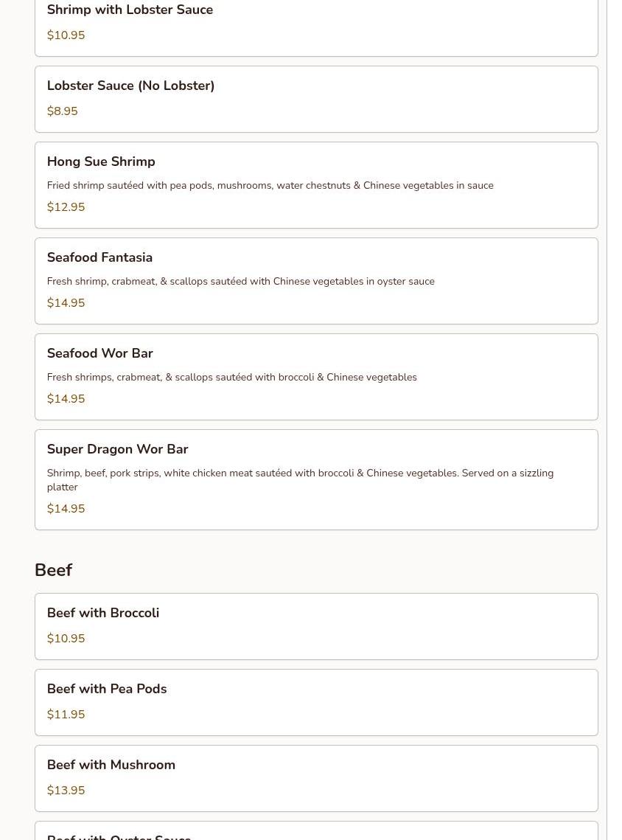
Task: Click the Hong Sue Shrimp description text
Action: pyautogui.click(x=270, y=186)
